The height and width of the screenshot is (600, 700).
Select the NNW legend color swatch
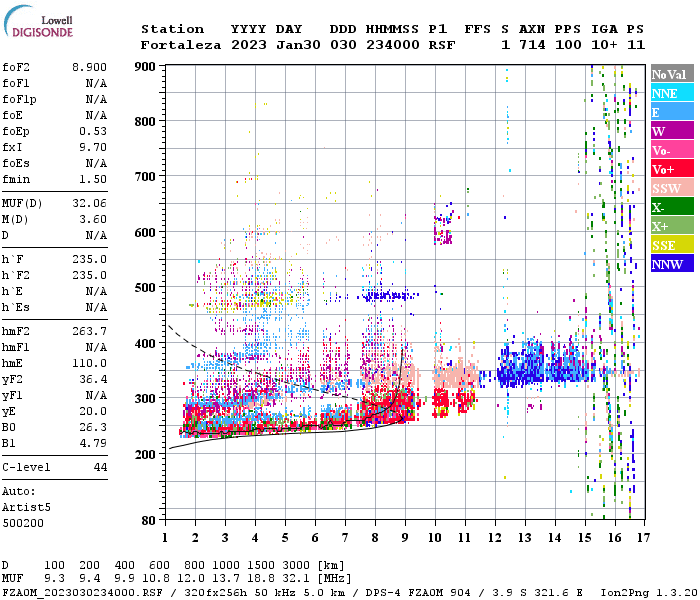coord(672,263)
